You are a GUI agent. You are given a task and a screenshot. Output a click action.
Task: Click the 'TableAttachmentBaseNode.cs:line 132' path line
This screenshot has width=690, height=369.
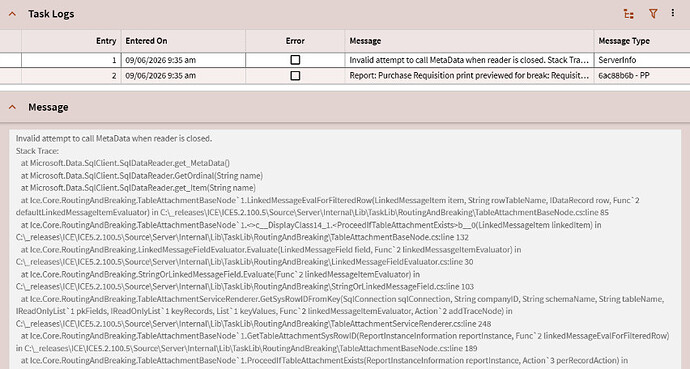242,237
